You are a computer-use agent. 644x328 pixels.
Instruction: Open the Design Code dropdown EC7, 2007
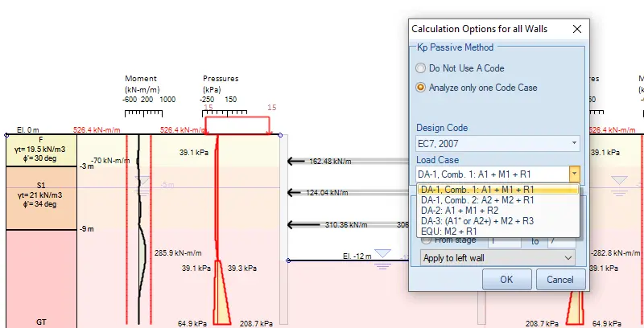[x=497, y=143]
